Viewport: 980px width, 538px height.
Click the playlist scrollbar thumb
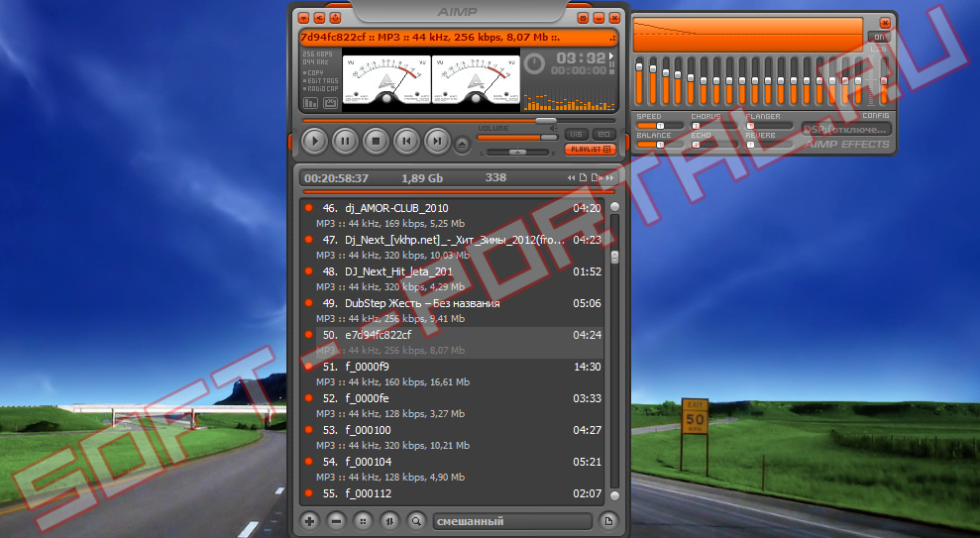(x=614, y=257)
